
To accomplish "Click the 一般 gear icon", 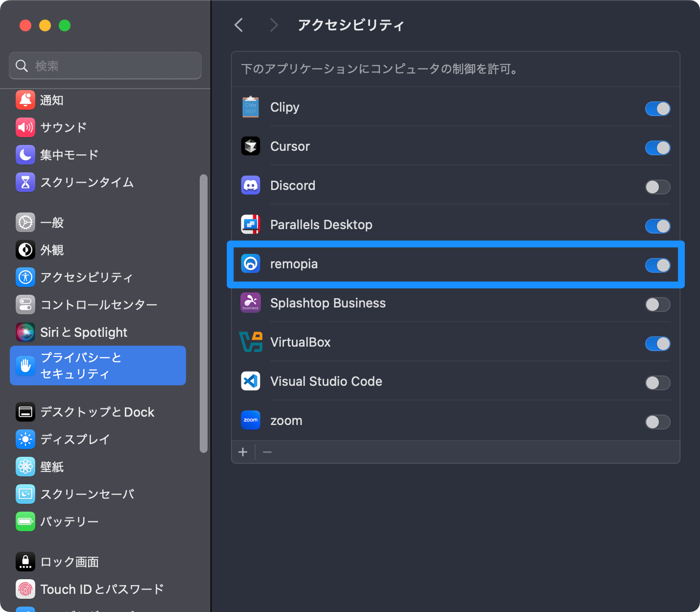I will 25,222.
